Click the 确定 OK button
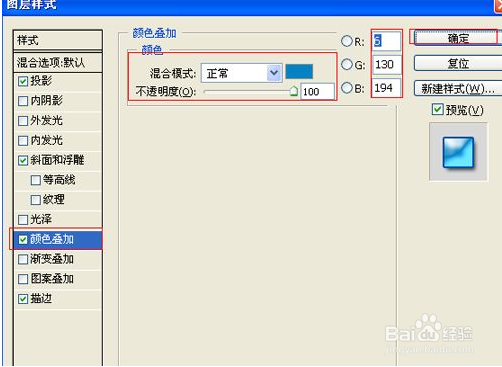Screen dimensions: 502x367 click(458, 38)
